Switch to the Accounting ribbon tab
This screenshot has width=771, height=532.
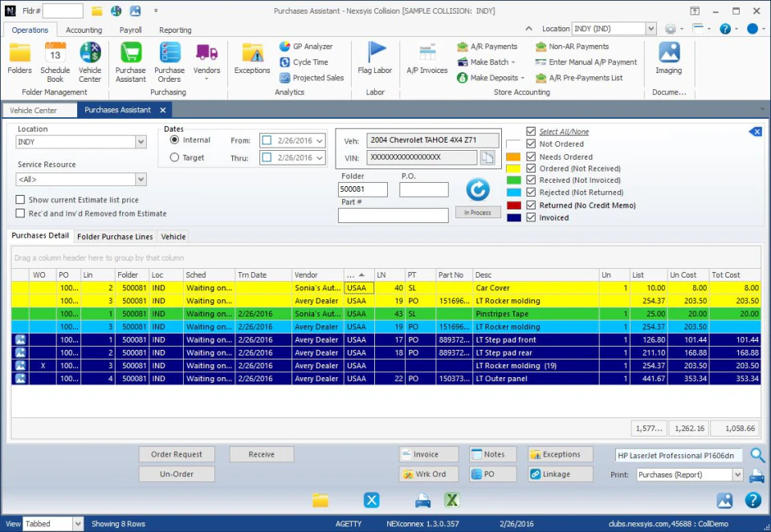tap(84, 30)
